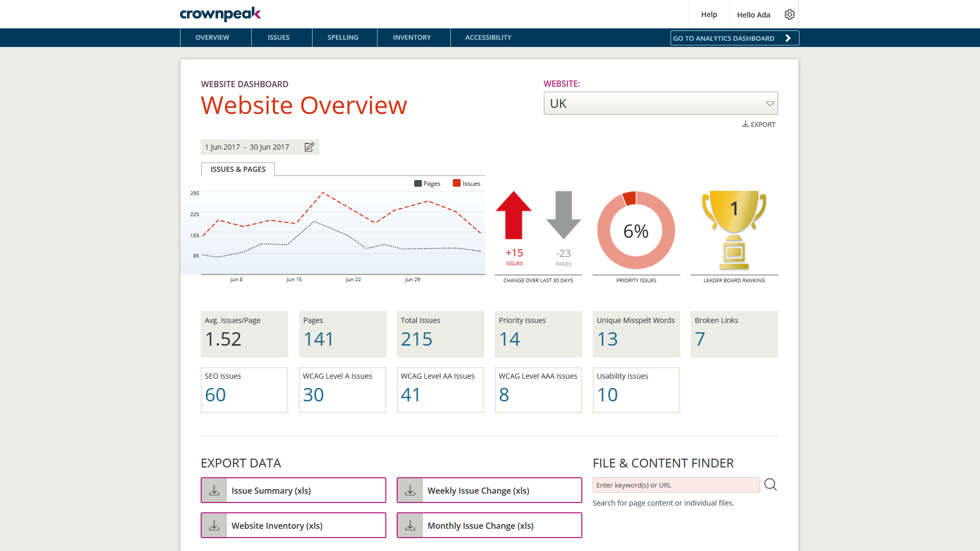Click the download icon for Monthly Issue Change

pyautogui.click(x=410, y=525)
